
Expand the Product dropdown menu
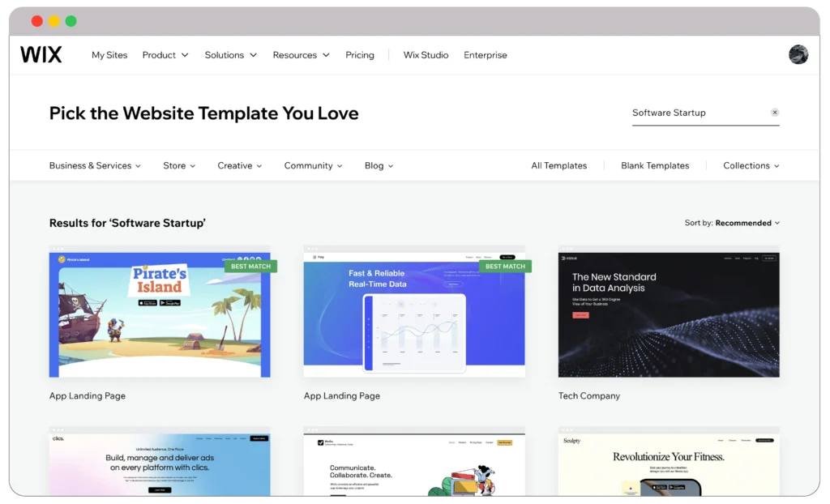click(x=165, y=55)
